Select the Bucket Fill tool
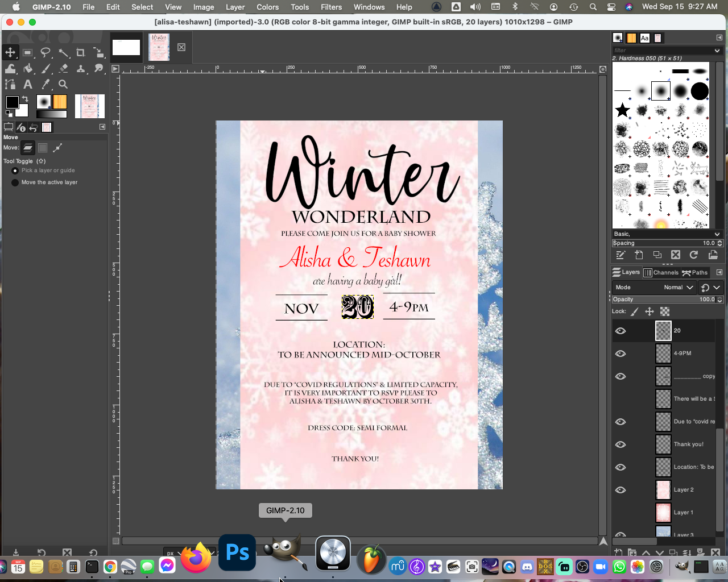Screen dimensions: 728x582 tap(28, 68)
